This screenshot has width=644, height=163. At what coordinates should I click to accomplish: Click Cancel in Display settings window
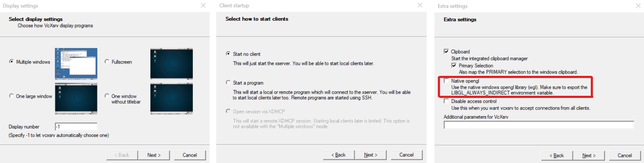click(190, 155)
